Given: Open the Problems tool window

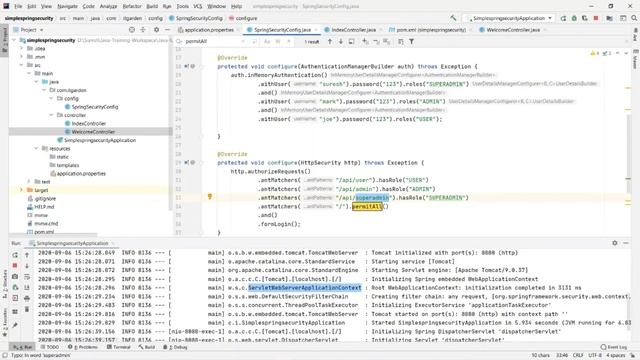Looking at the screenshot, I should [83, 347].
